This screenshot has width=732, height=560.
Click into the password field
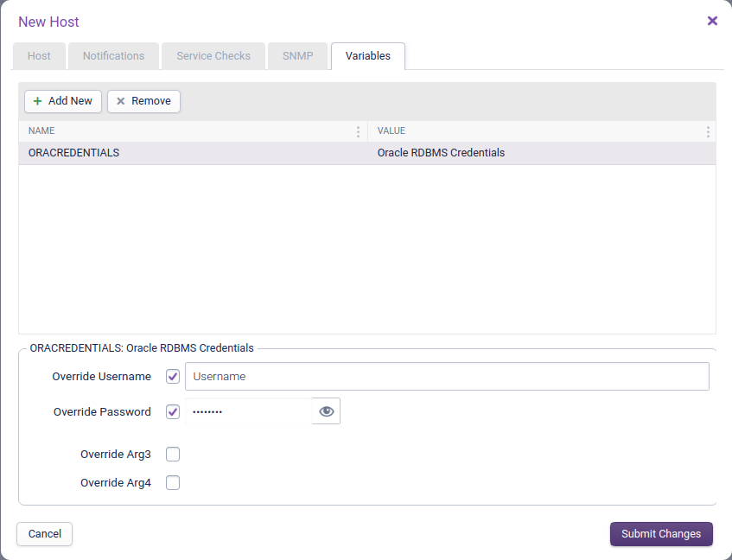(248, 411)
